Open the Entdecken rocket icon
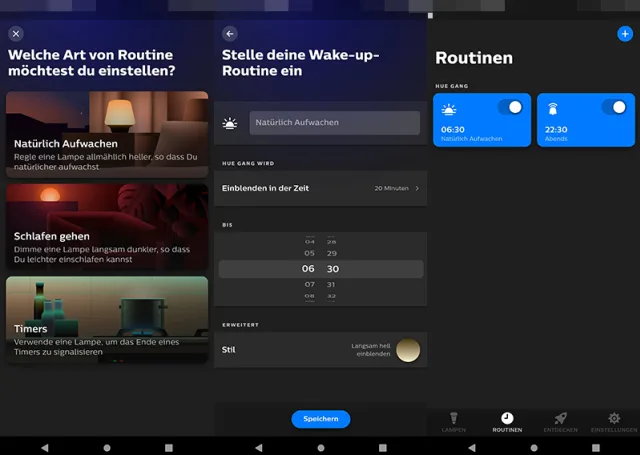This screenshot has width=640, height=455. pyautogui.click(x=561, y=420)
